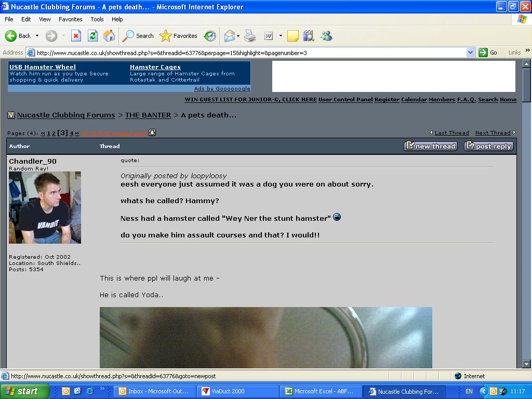The width and height of the screenshot is (532, 399).
Task: Open THE BANTER forum link
Action: (x=148, y=115)
